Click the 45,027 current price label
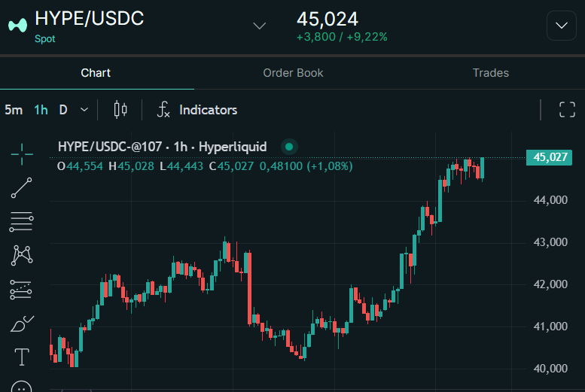This screenshot has height=392, width=585. (549, 157)
